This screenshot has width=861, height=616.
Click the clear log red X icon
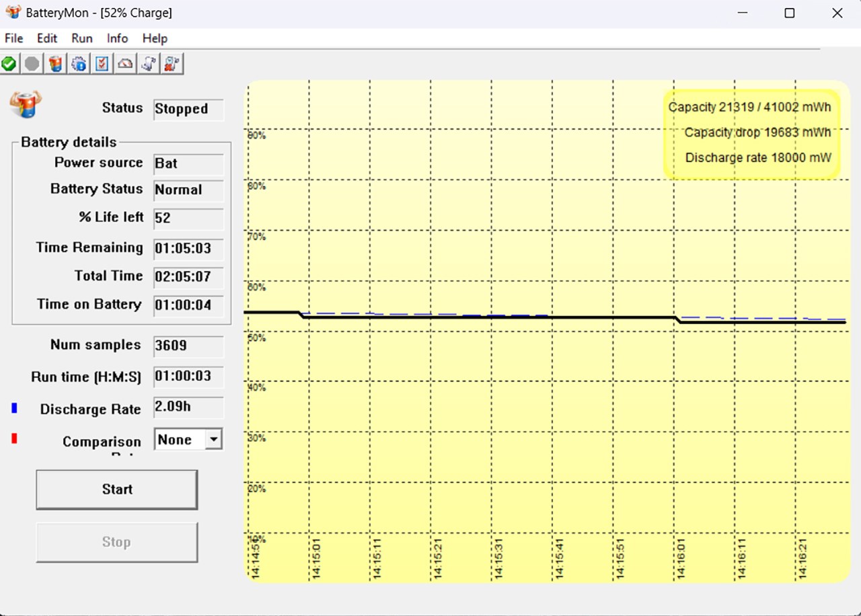coord(172,64)
